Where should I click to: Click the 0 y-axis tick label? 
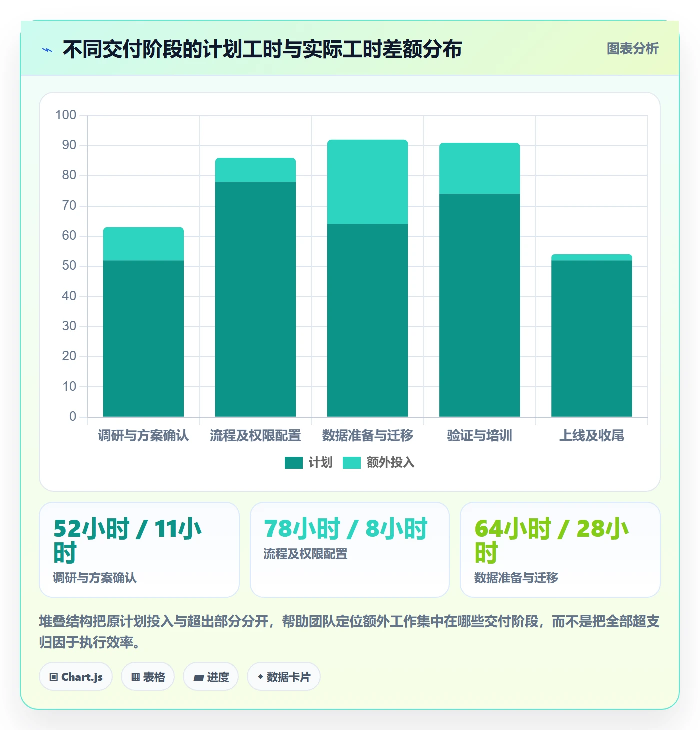click(73, 416)
